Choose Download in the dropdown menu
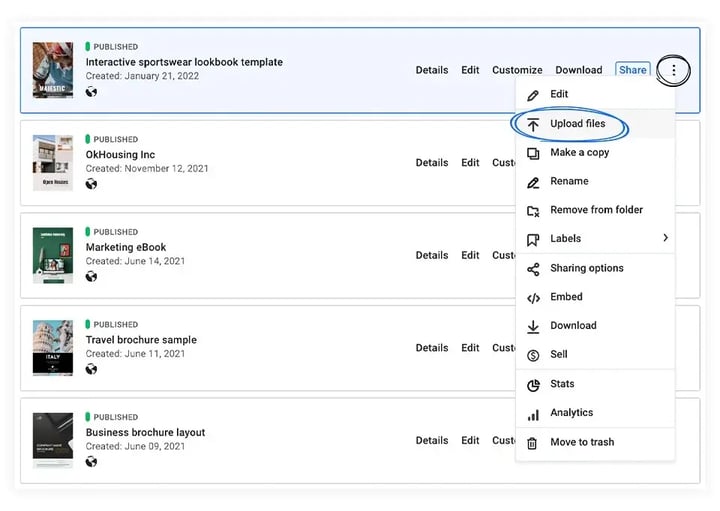The height and width of the screenshot is (511, 720). [x=595, y=326]
